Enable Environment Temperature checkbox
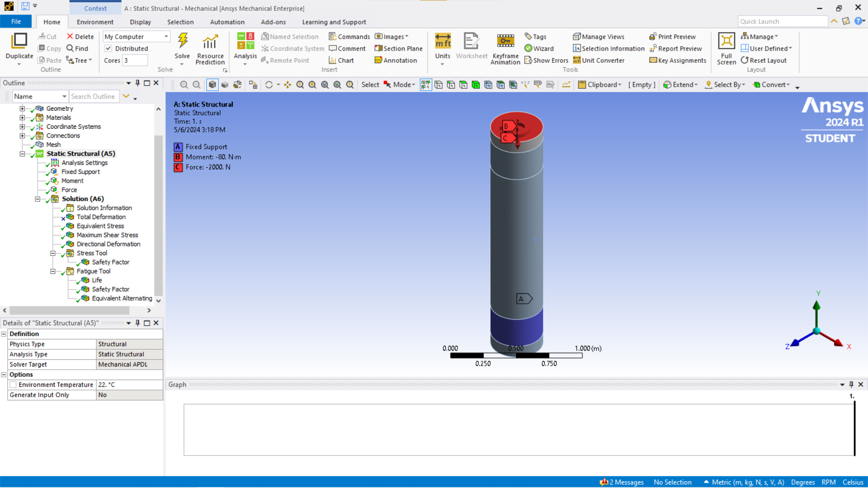Viewport: 868px width, 488px height. pyautogui.click(x=13, y=385)
